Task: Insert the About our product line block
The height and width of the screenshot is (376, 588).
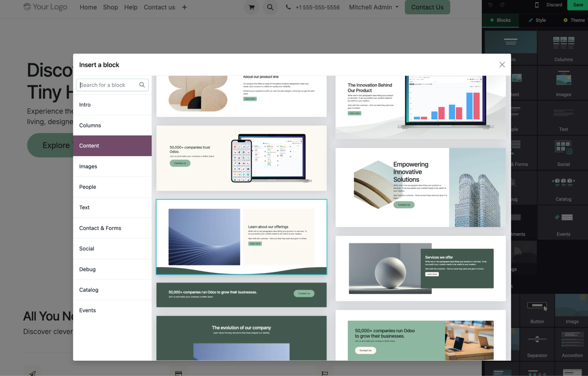Action: [x=241, y=96]
